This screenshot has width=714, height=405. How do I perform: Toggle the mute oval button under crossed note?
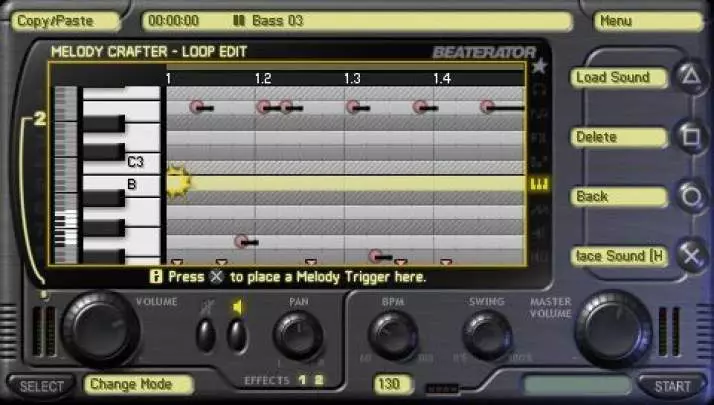[x=206, y=336]
